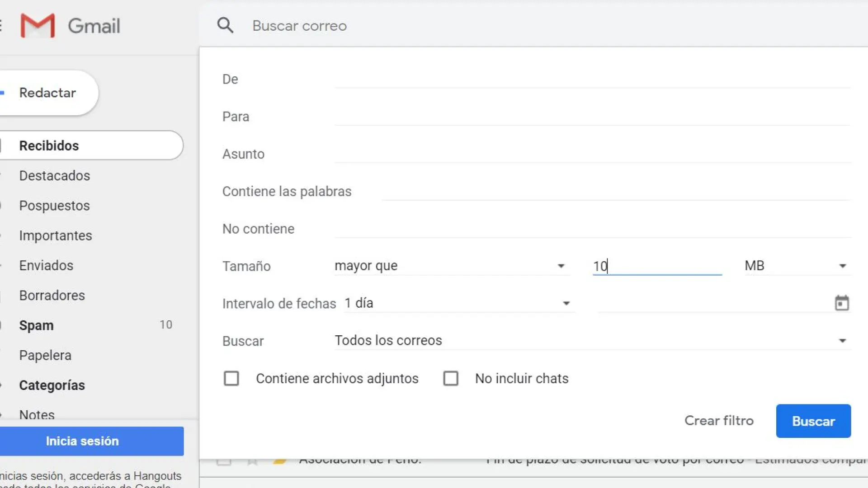
Task: Go to the Spam folder
Action: tap(36, 325)
